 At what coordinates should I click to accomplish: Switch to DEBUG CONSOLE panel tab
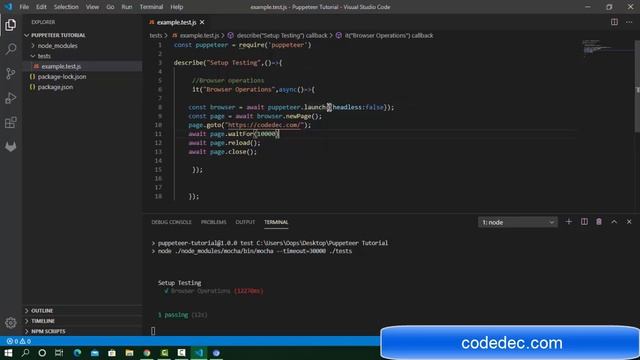coord(171,222)
